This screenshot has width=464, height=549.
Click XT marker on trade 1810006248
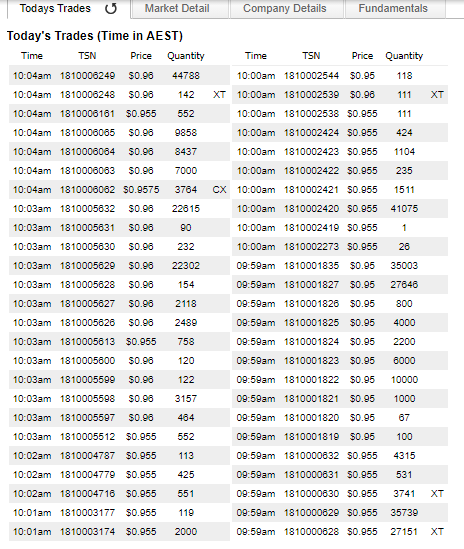(x=219, y=95)
